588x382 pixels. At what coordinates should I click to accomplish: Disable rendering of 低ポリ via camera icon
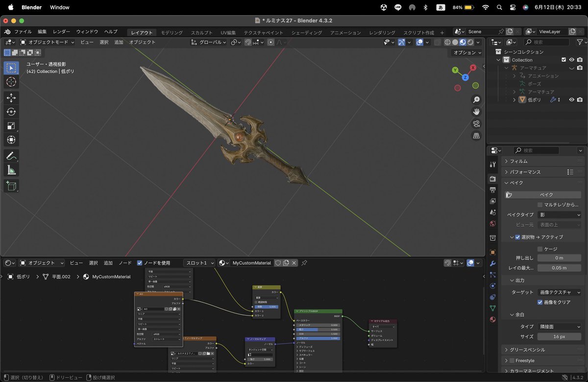click(x=580, y=100)
